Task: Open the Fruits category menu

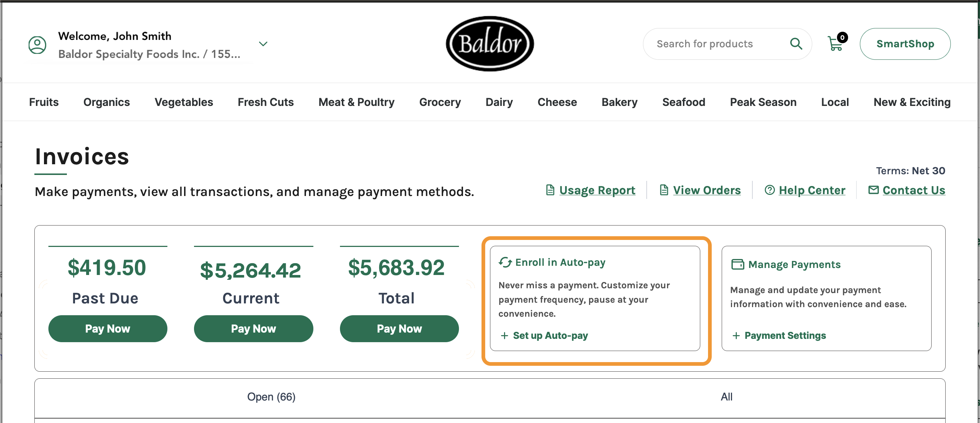Action: [44, 102]
